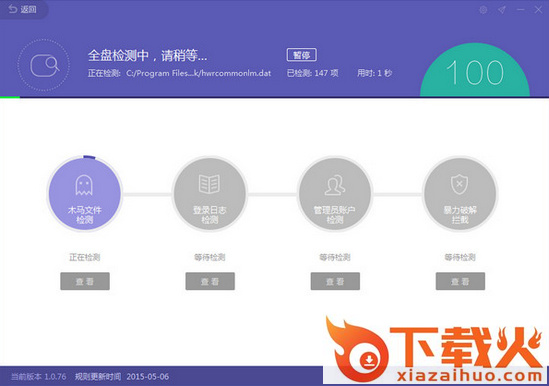Click 规则更新时间 2015-05-06 in status bar
The image size is (549, 386).
pos(122,377)
